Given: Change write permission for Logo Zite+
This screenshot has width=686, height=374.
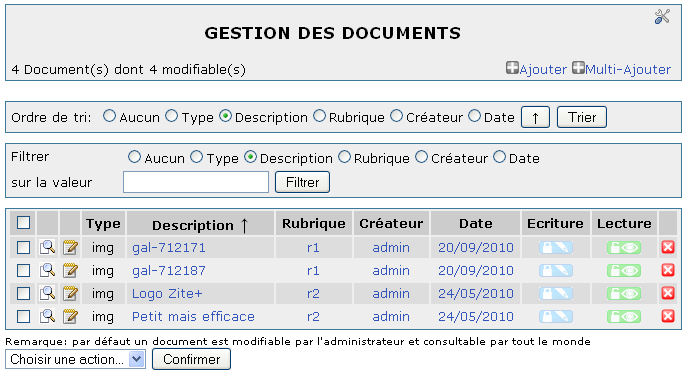Looking at the screenshot, I should 556,294.
